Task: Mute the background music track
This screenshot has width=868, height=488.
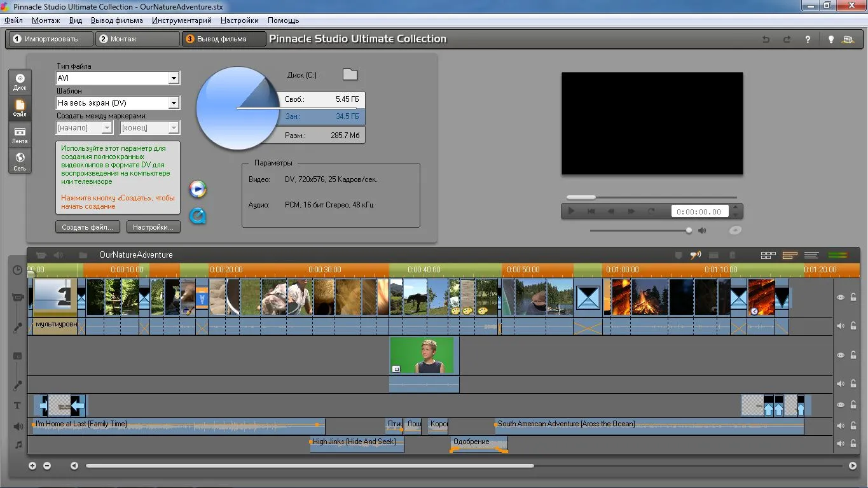Action: point(841,443)
